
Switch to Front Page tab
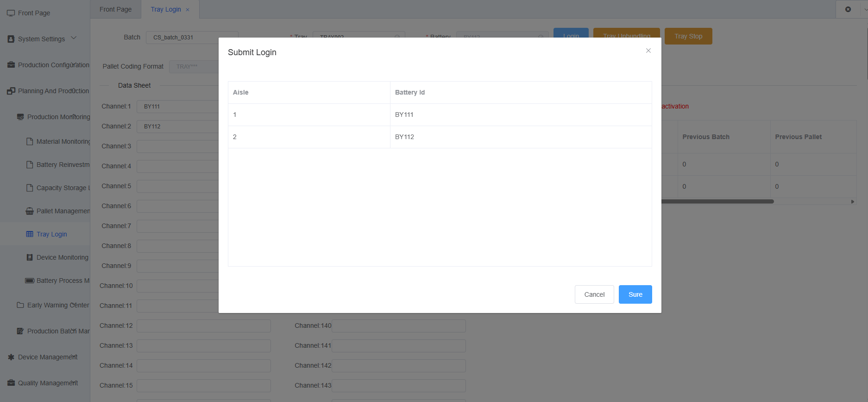[115, 9]
